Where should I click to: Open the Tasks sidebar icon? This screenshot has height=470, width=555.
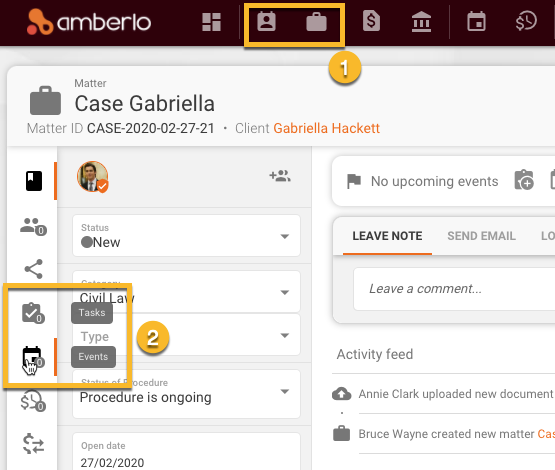tap(33, 313)
